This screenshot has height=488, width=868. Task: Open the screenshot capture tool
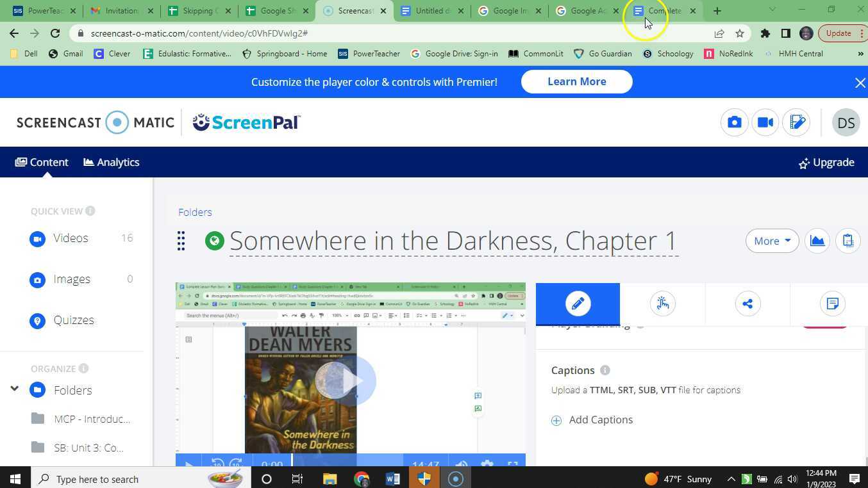click(734, 122)
